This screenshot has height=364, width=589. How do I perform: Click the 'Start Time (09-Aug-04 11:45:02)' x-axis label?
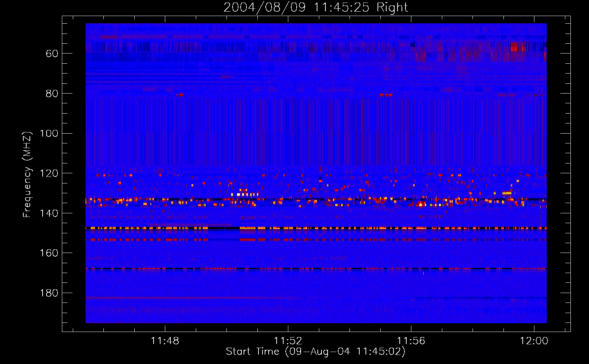pos(316,352)
